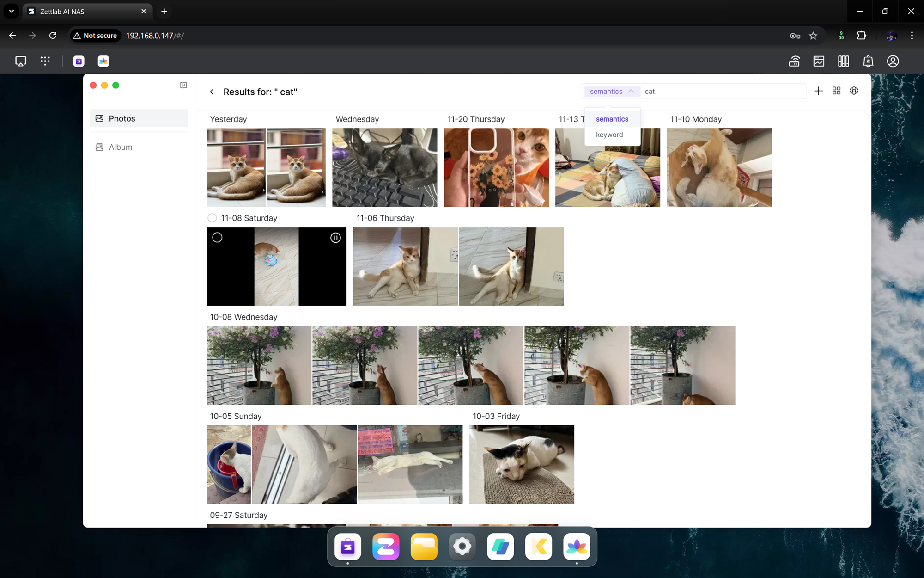Open the Album section
The image size is (924, 578).
pyautogui.click(x=120, y=147)
